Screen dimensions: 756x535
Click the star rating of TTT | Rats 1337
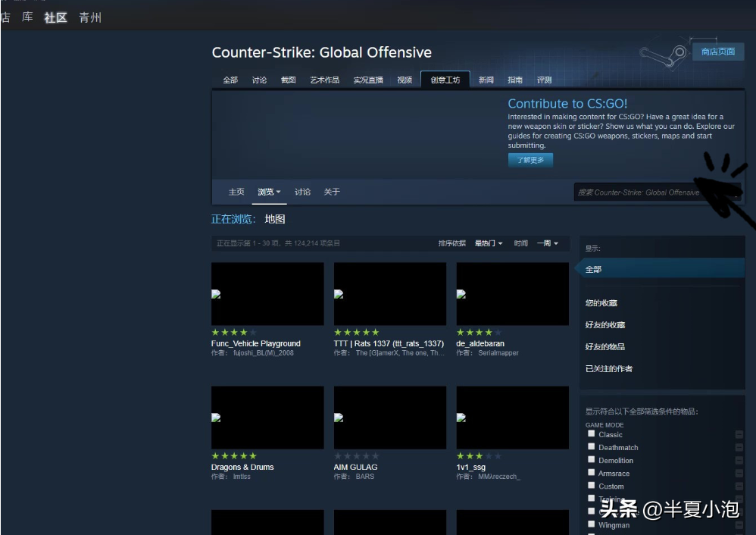click(357, 333)
